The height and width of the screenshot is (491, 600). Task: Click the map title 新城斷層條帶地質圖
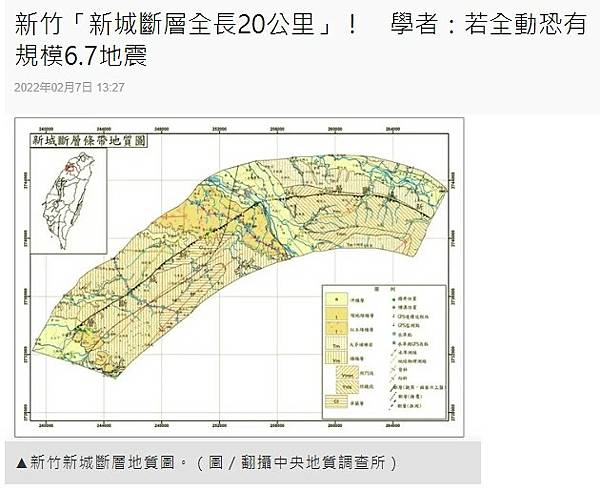click(x=89, y=141)
